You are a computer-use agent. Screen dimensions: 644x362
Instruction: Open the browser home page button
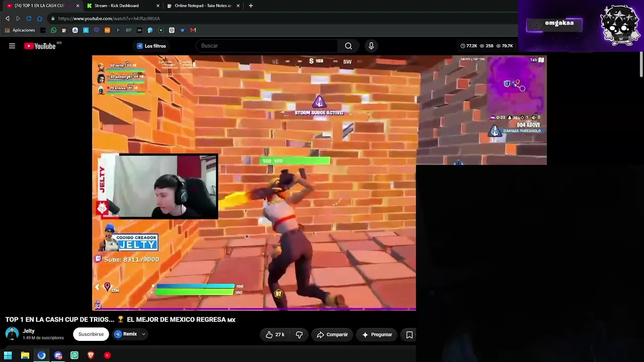(x=40, y=19)
